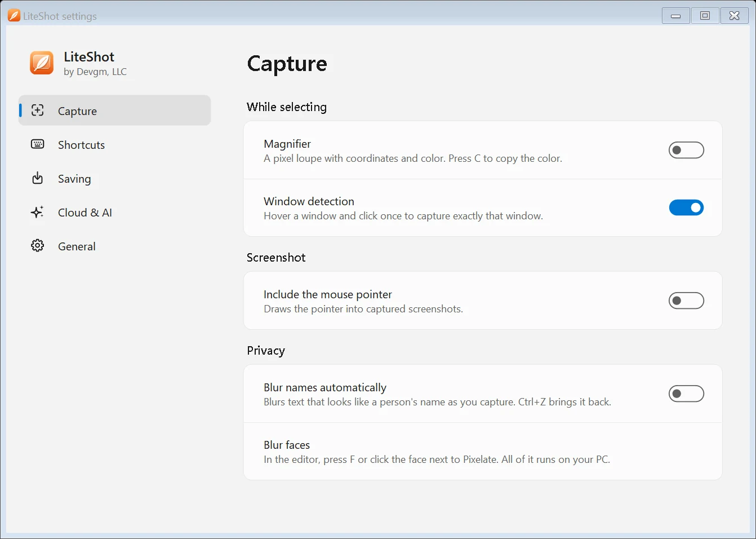The image size is (756, 539).
Task: Maximize the LiteShot settings window
Action: (x=705, y=16)
